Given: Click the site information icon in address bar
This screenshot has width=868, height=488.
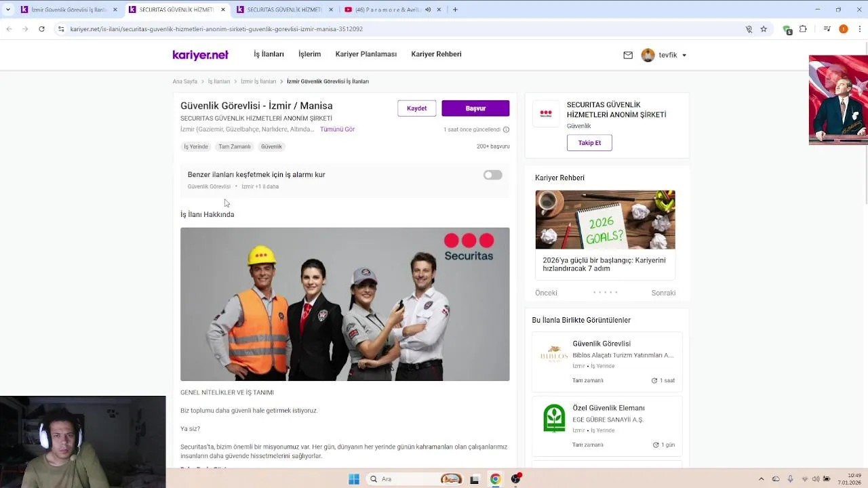Looking at the screenshot, I should (x=61, y=29).
